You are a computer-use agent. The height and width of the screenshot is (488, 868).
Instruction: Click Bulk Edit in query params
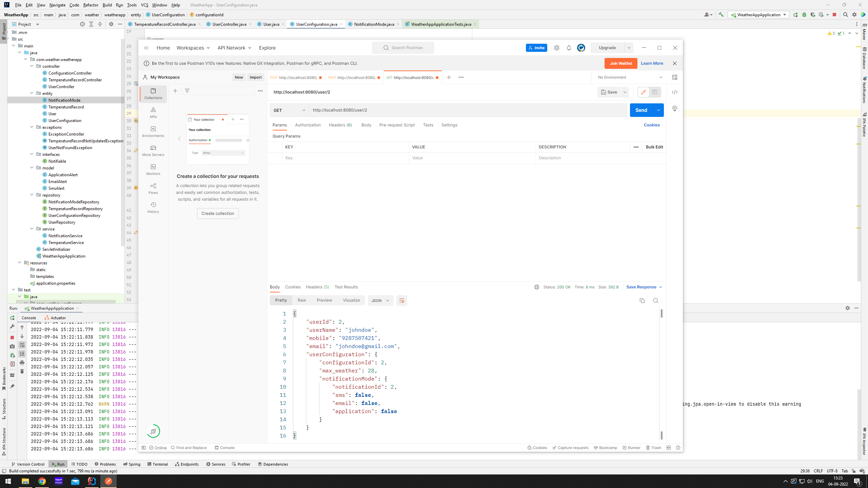point(654,147)
